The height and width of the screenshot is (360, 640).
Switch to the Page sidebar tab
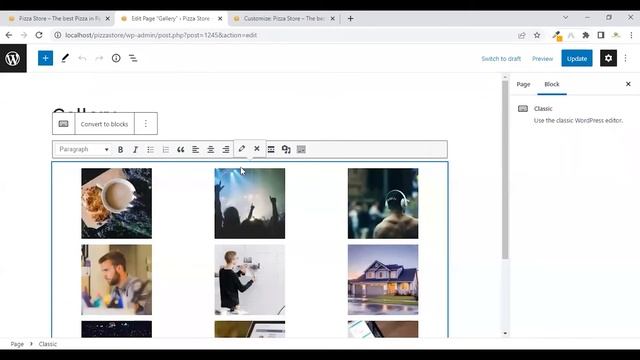(x=523, y=84)
